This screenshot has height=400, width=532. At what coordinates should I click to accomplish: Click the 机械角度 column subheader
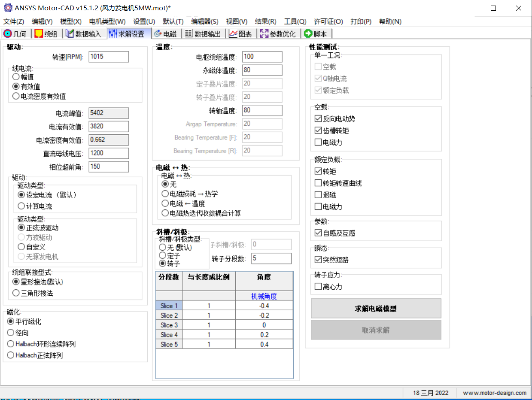tap(264, 296)
